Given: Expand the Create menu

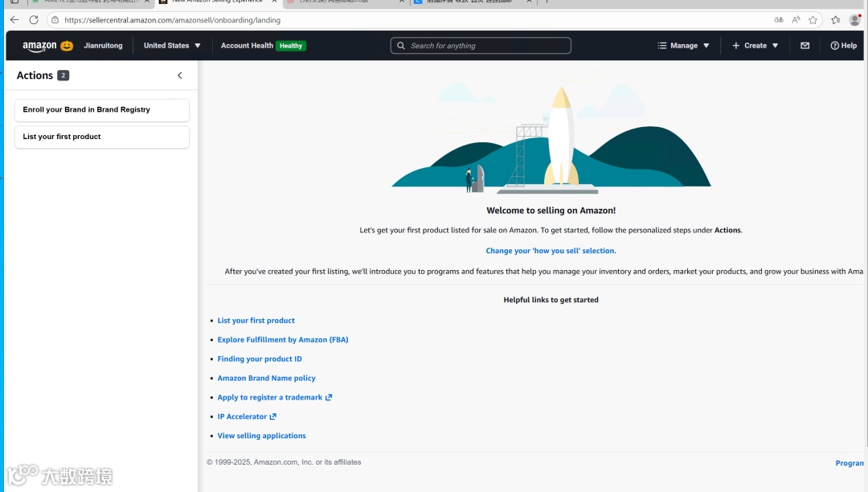Looking at the screenshot, I should click(755, 45).
